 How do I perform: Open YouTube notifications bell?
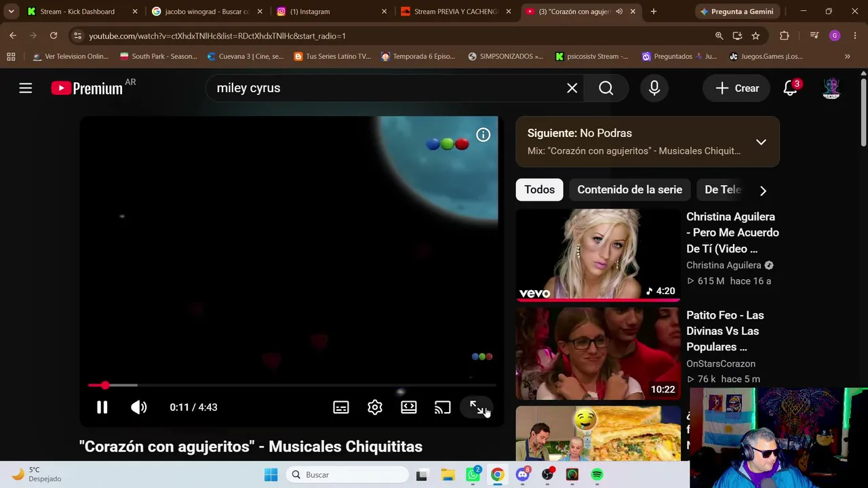coord(791,88)
